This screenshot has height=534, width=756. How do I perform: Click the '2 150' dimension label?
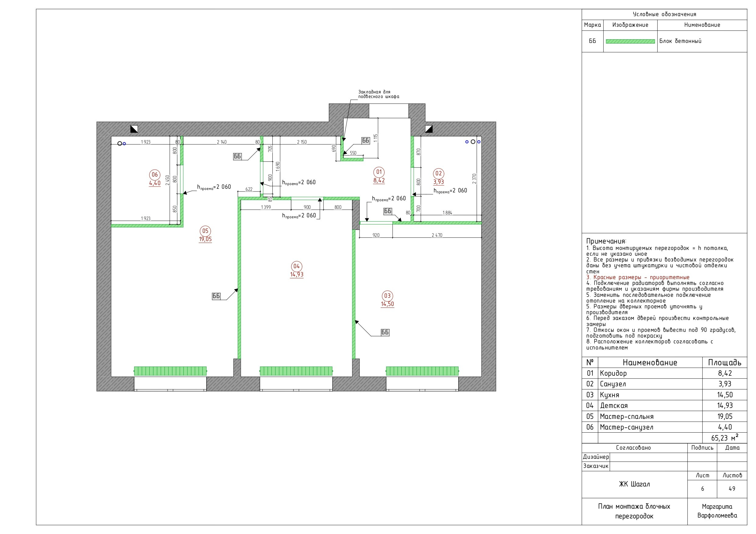click(302, 142)
